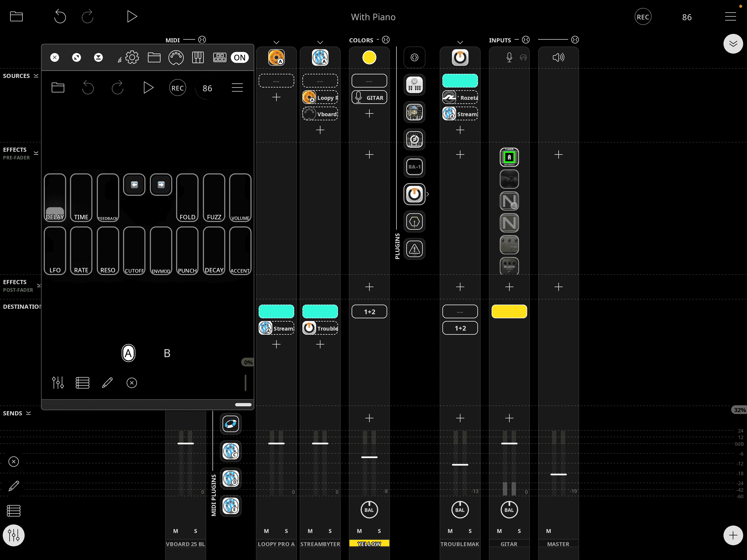Open the plugin window hamburger menu
The height and width of the screenshot is (560, 747).
[x=237, y=88]
